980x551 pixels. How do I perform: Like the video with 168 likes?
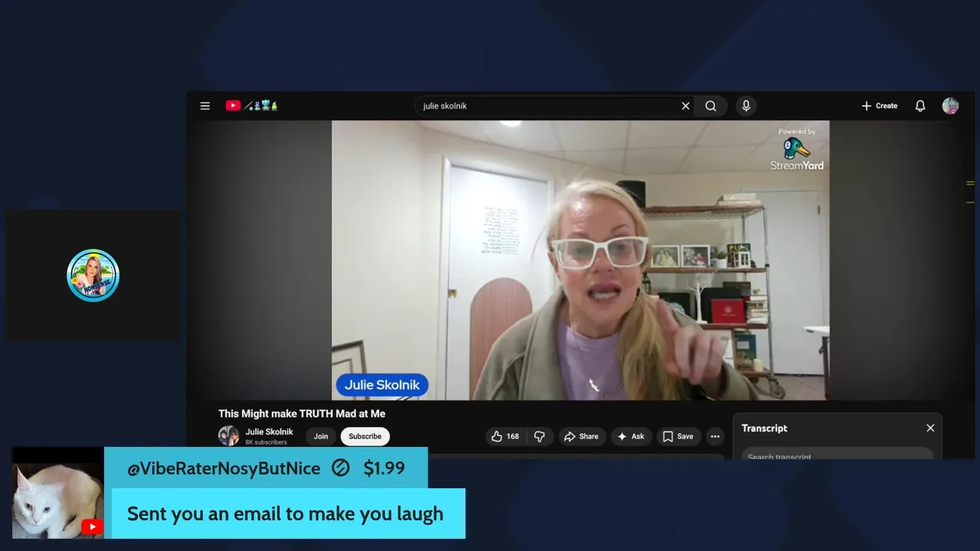coord(505,436)
